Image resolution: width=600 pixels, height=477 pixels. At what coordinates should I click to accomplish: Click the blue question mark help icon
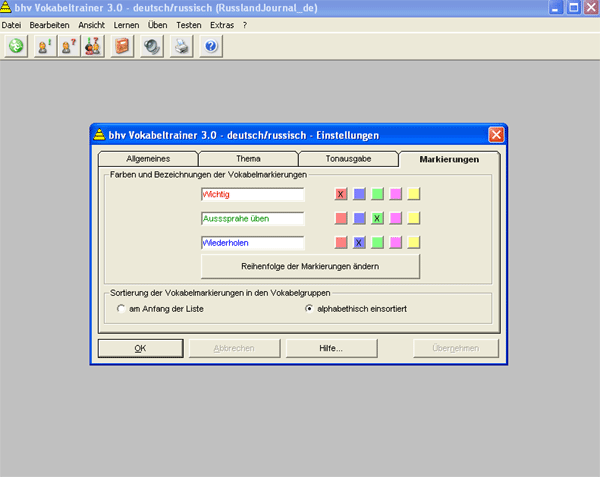211,46
